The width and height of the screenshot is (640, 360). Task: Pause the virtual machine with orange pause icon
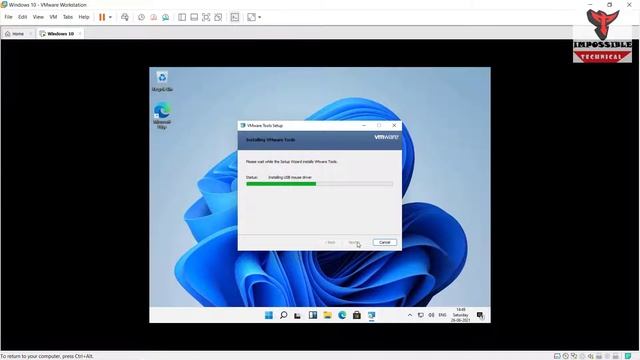point(102,17)
